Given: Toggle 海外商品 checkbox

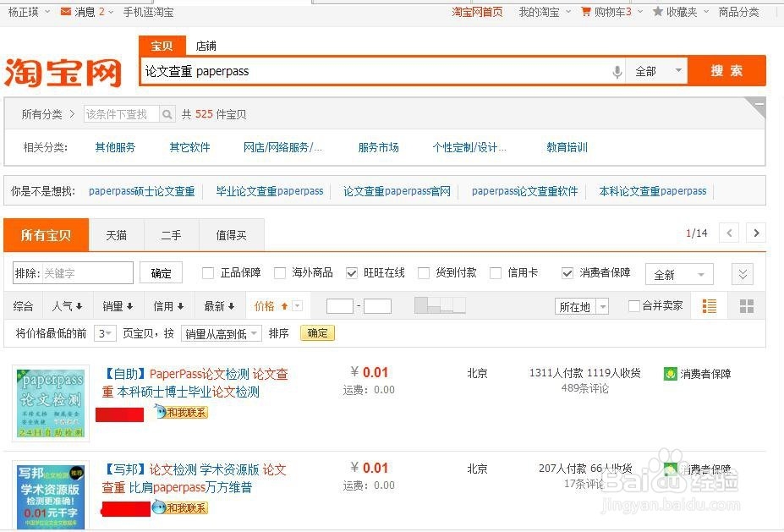Looking at the screenshot, I should (x=280, y=273).
